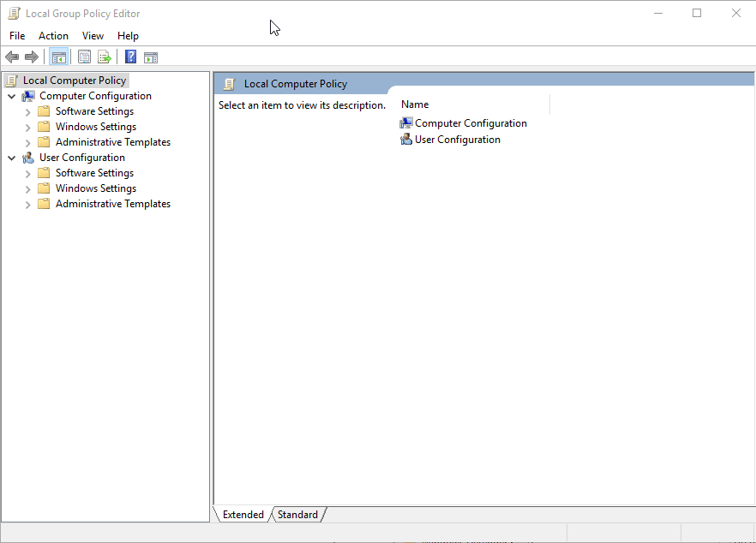The width and height of the screenshot is (756, 543).
Task: Click the Back arrow toolbar button
Action: point(12,57)
